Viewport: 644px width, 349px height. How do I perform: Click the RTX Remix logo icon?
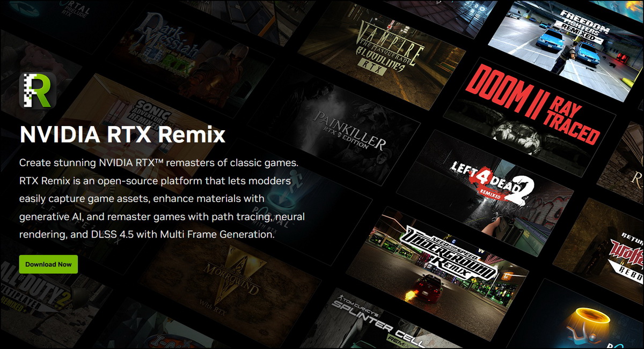pos(38,91)
